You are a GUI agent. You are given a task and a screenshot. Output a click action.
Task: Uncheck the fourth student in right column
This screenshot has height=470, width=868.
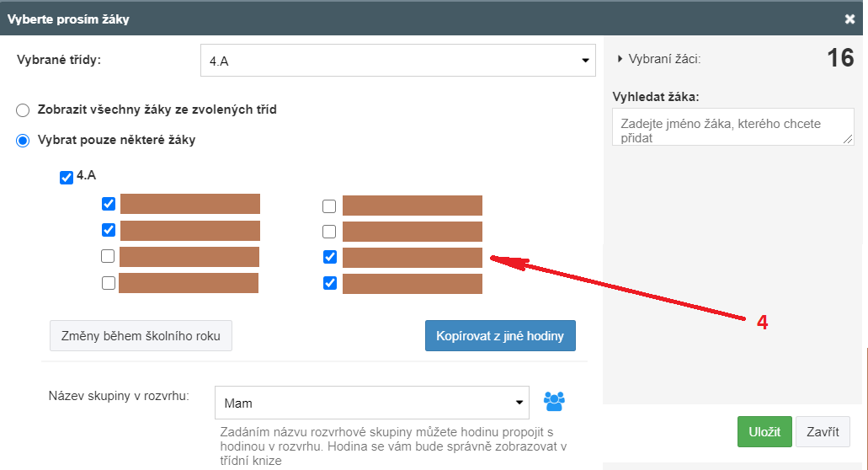[329, 284]
